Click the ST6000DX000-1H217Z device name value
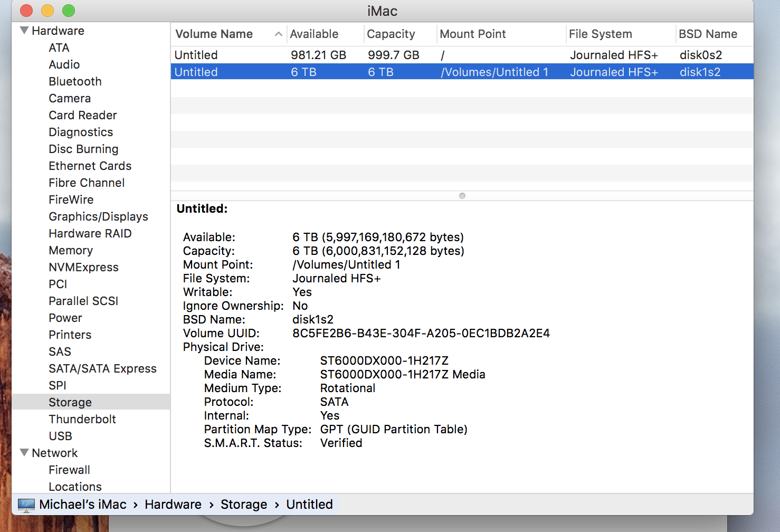The image size is (780, 532). click(384, 360)
